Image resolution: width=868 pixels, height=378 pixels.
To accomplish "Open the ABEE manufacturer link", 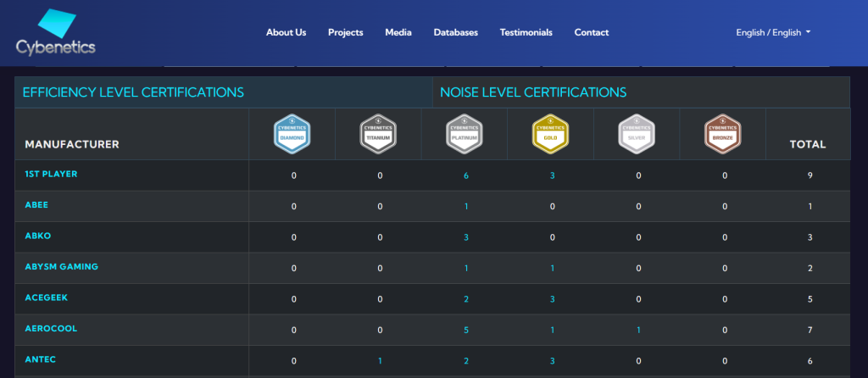I will coord(36,205).
